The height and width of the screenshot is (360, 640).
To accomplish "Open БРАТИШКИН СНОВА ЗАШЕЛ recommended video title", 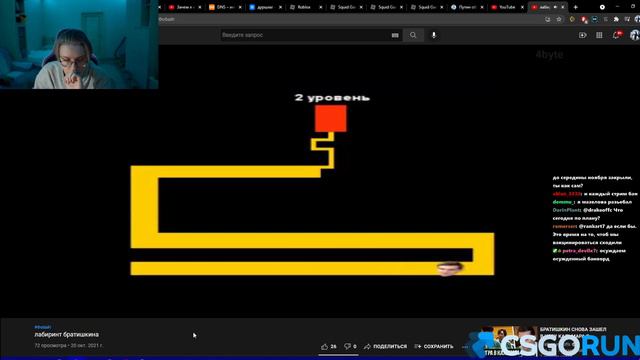I will point(573,329).
